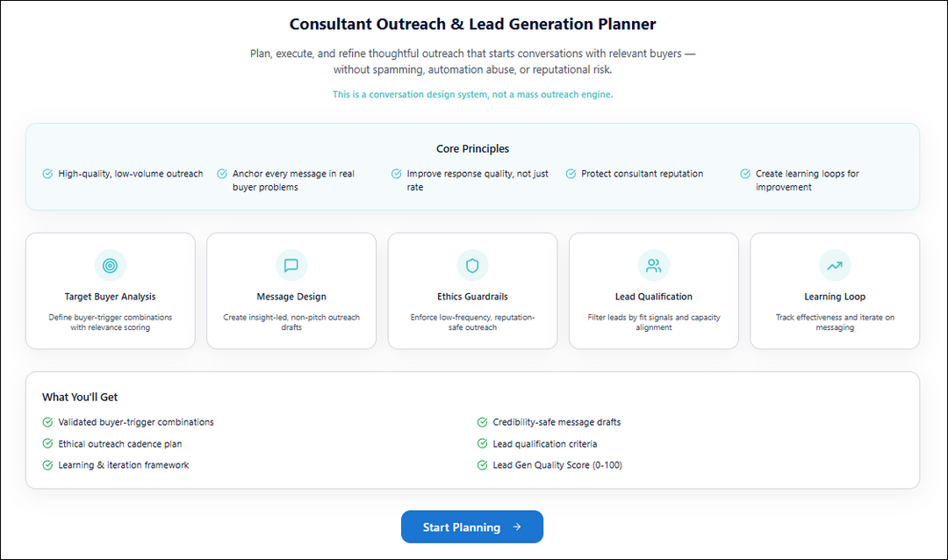This screenshot has height=560, width=948.
Task: Click text 'Credibility-safe message drafts'
Action: tap(557, 422)
